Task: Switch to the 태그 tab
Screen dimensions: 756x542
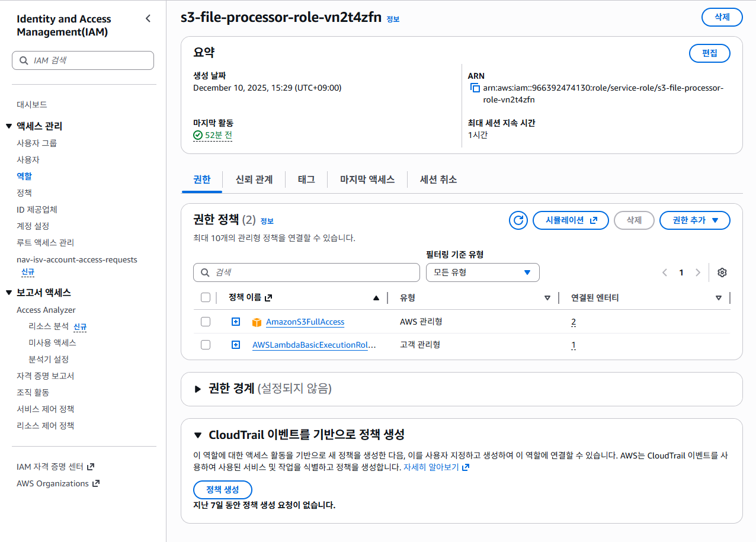Action: point(306,179)
